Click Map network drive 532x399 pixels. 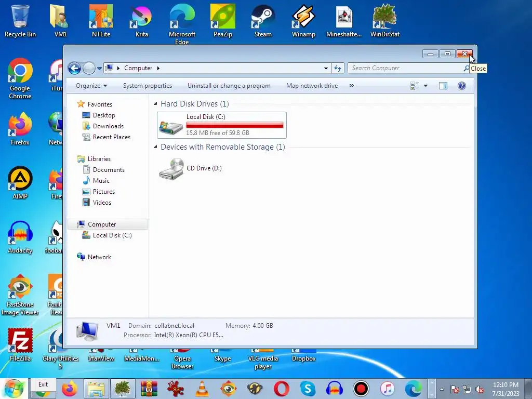(x=312, y=86)
